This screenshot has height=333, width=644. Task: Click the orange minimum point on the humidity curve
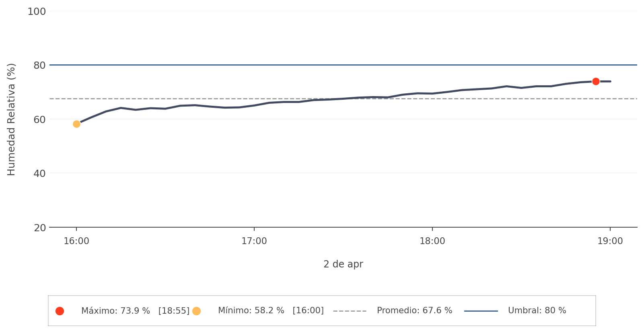(x=76, y=124)
